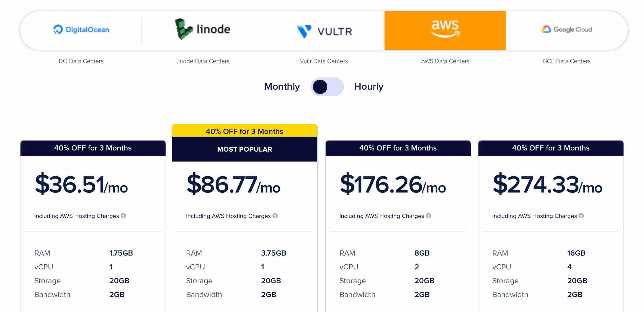Open AWS Data Centers link
The image size is (644, 312).
coord(445,61)
